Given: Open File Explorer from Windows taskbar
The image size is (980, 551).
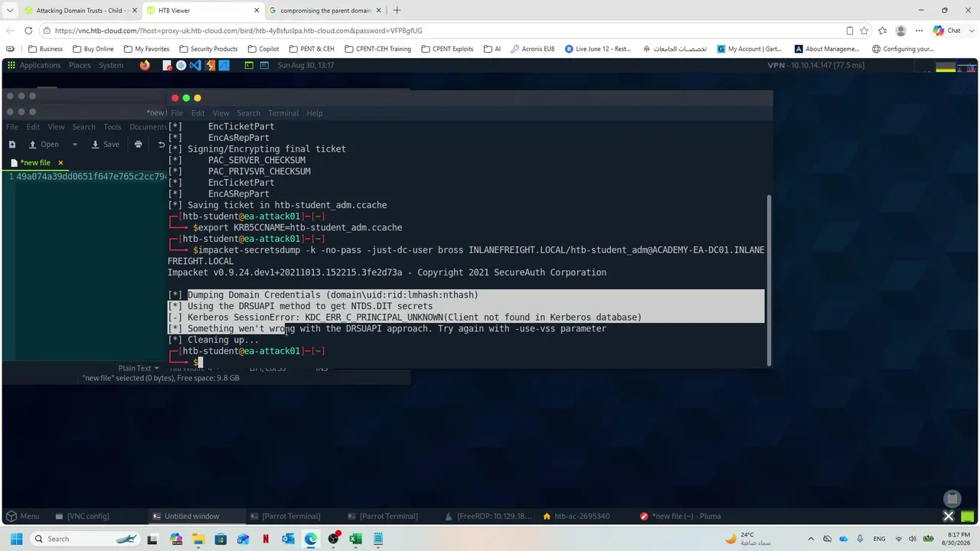Looking at the screenshot, I should pyautogui.click(x=198, y=539).
